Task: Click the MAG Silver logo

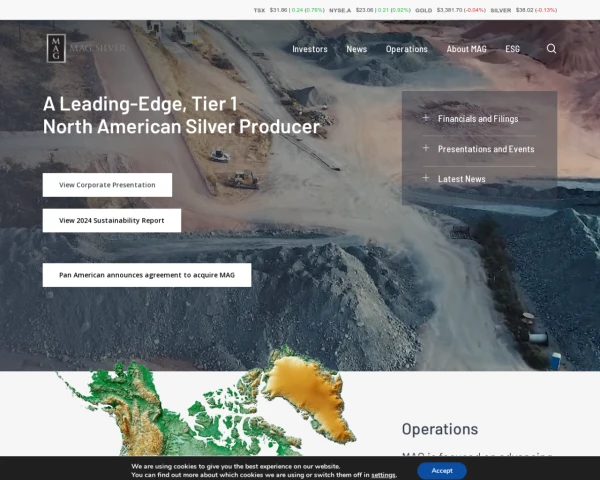Action: [x=86, y=48]
